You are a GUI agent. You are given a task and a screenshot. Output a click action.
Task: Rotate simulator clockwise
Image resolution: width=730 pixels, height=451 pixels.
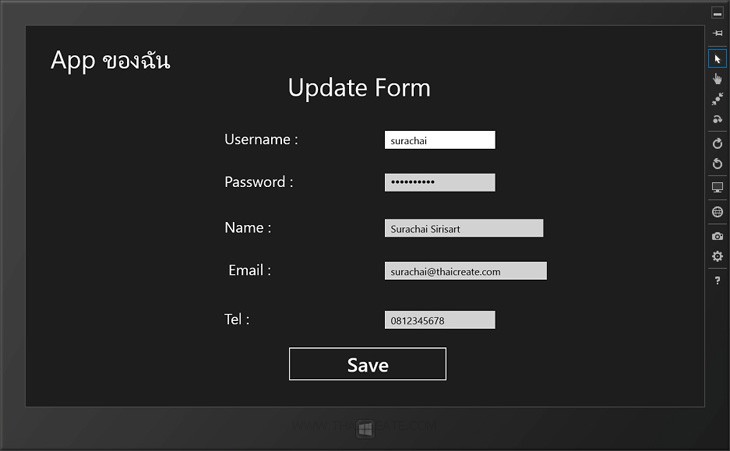(x=717, y=143)
